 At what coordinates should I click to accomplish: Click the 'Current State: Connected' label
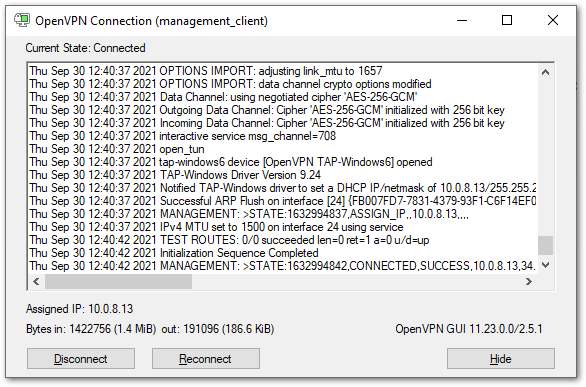86,48
